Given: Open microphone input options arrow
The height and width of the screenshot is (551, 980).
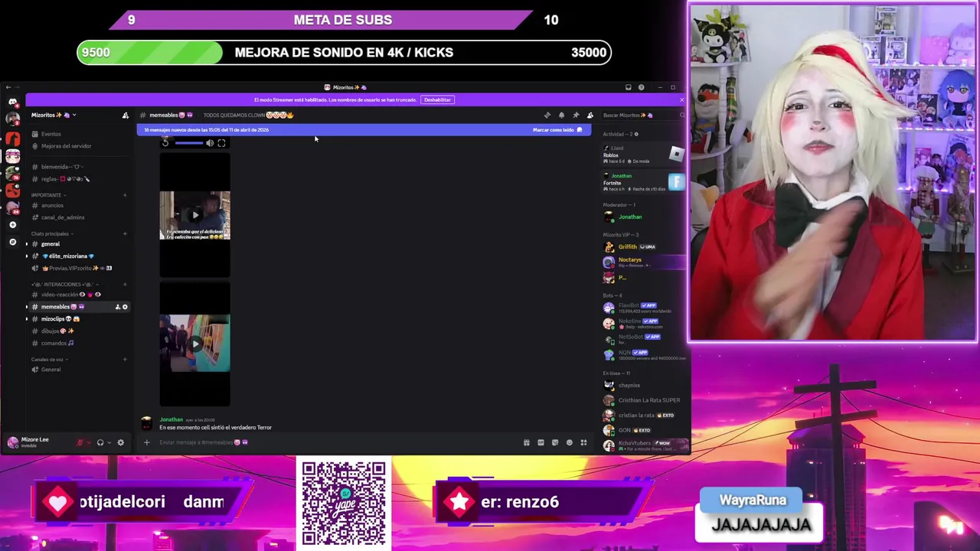Looking at the screenshot, I should pyautogui.click(x=89, y=442).
